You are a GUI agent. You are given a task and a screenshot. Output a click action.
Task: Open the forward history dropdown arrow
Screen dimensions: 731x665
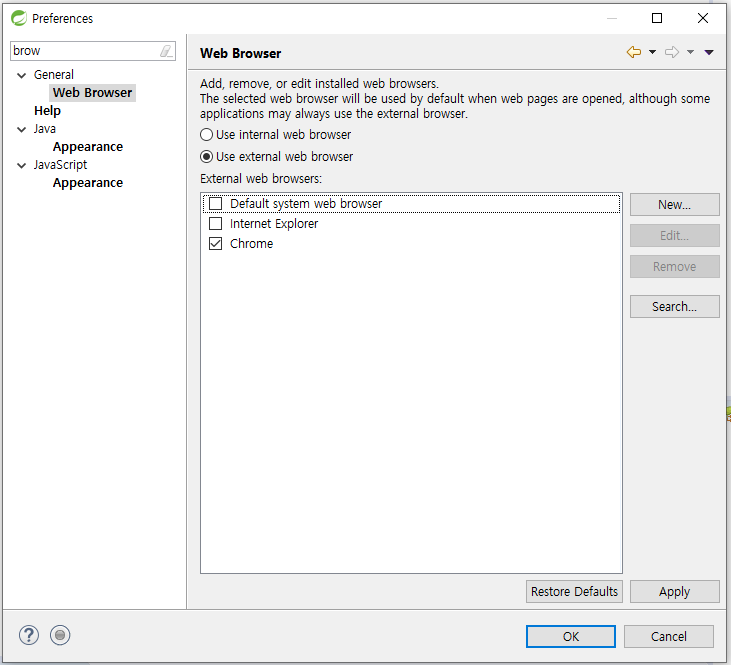pyautogui.click(x=690, y=52)
